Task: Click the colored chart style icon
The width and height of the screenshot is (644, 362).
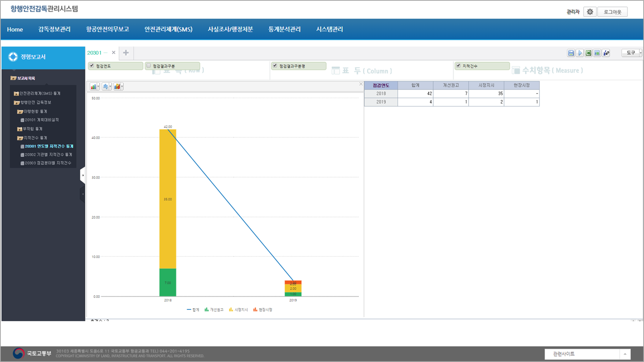Action: point(117,87)
